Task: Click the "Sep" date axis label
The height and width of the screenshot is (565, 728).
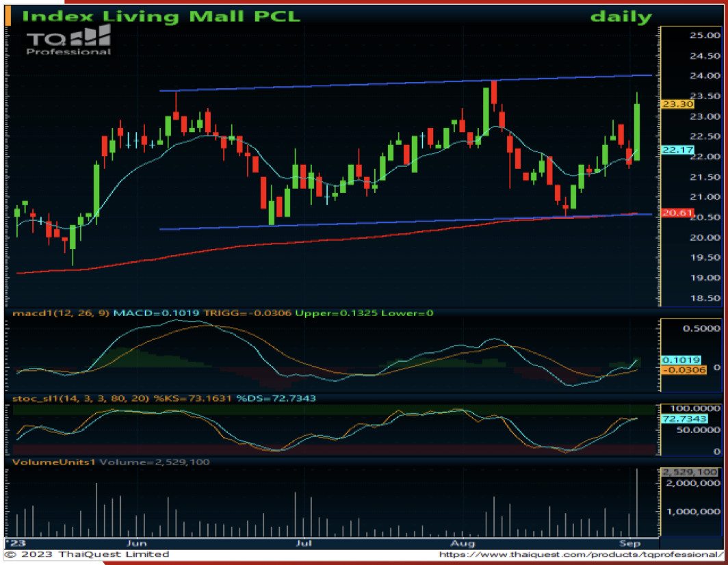Action: tap(630, 543)
